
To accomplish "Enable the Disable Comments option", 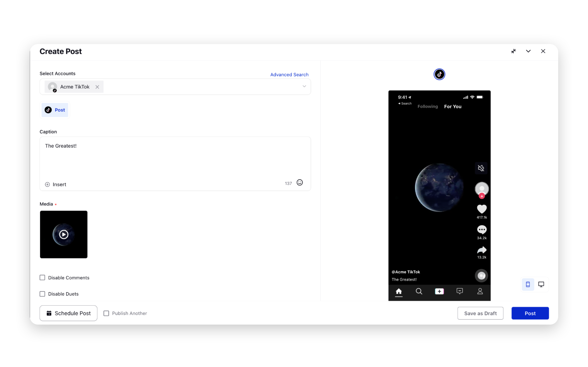I will [42, 277].
